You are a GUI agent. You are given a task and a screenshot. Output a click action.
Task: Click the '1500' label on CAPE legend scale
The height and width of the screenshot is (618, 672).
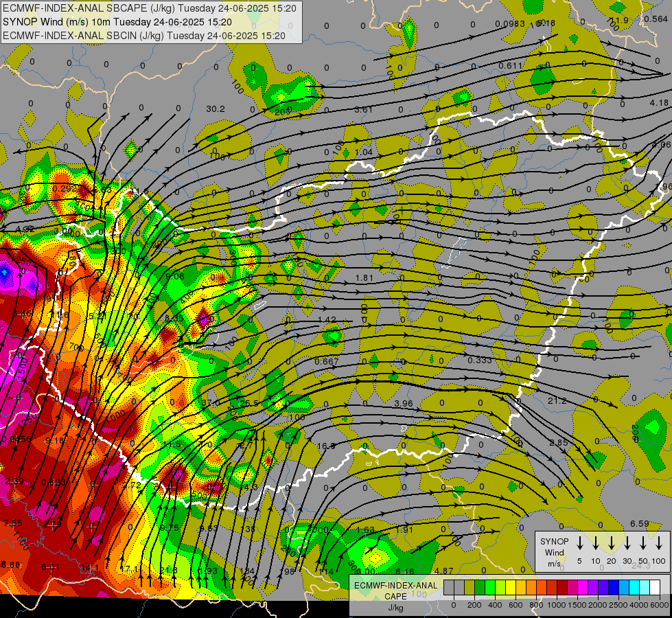pyautogui.click(x=577, y=605)
